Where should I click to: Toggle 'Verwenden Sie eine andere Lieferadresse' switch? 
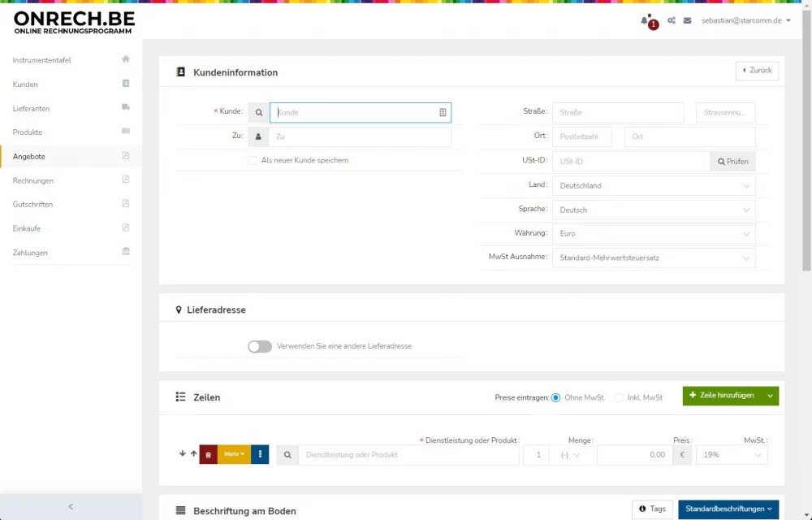(260, 346)
